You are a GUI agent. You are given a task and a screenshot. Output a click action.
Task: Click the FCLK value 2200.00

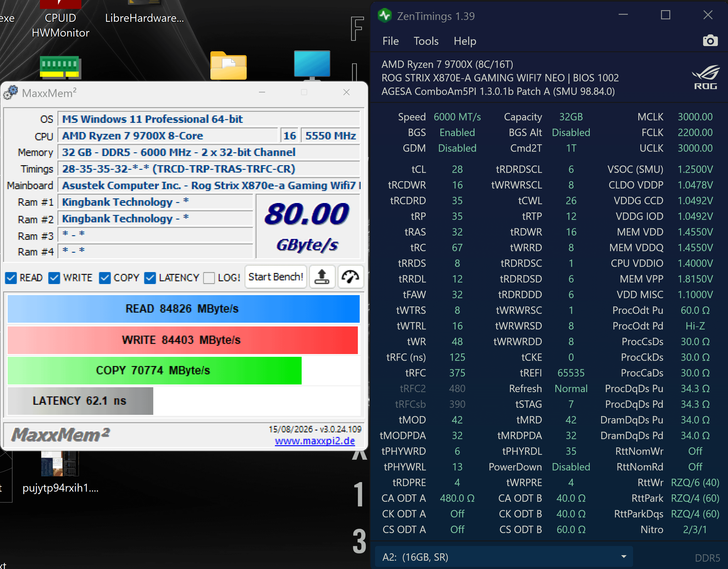[x=695, y=133]
